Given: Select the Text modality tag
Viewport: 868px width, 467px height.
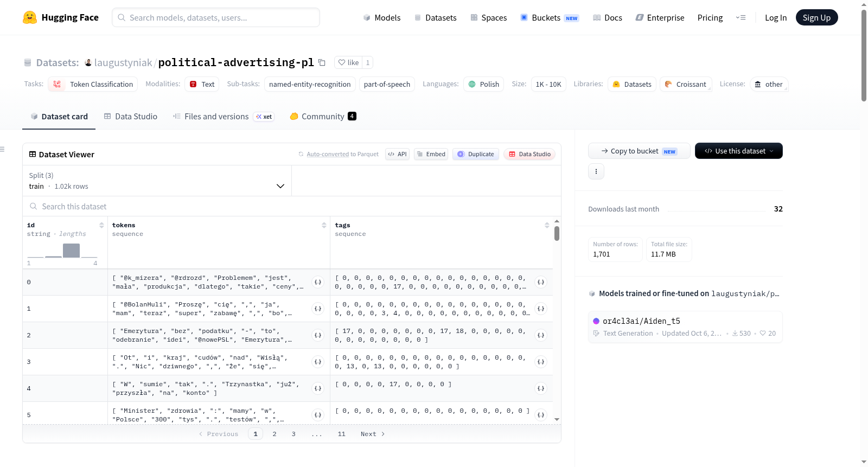Looking at the screenshot, I should click(x=202, y=84).
